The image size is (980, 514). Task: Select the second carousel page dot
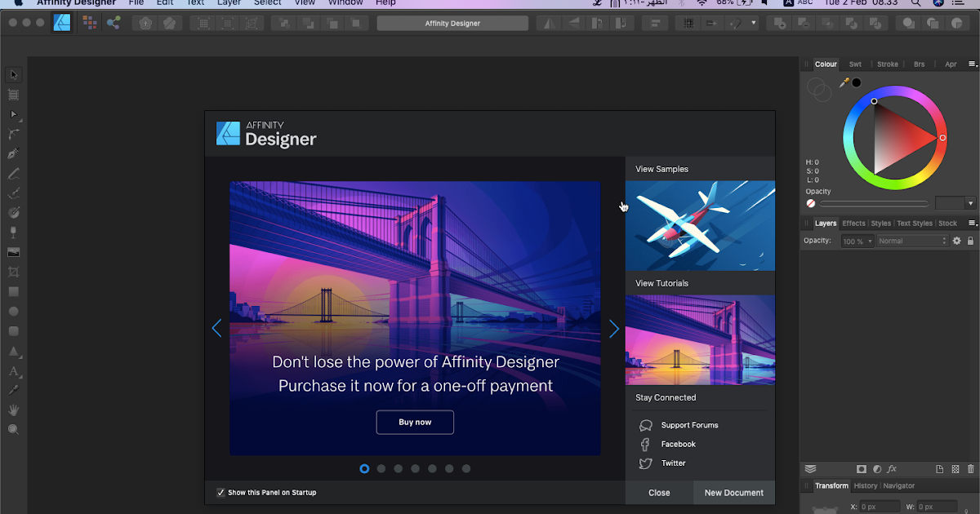pos(381,469)
